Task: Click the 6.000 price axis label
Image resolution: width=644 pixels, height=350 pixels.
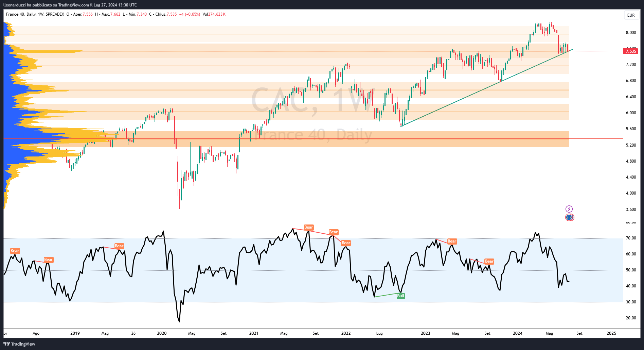Action: [x=631, y=113]
